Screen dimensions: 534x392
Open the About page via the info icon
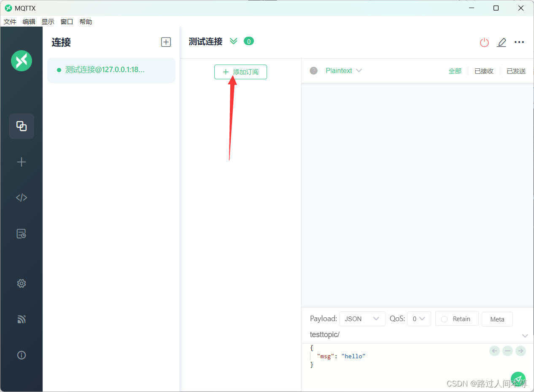coord(22,355)
